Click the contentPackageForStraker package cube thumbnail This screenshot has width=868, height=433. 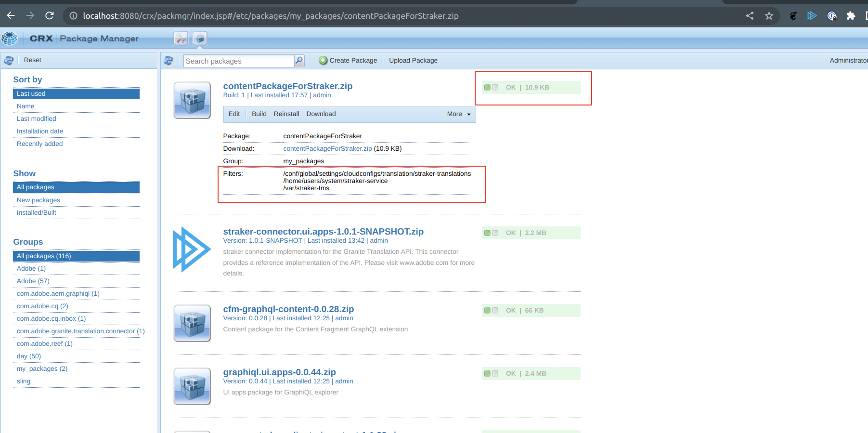point(192,100)
